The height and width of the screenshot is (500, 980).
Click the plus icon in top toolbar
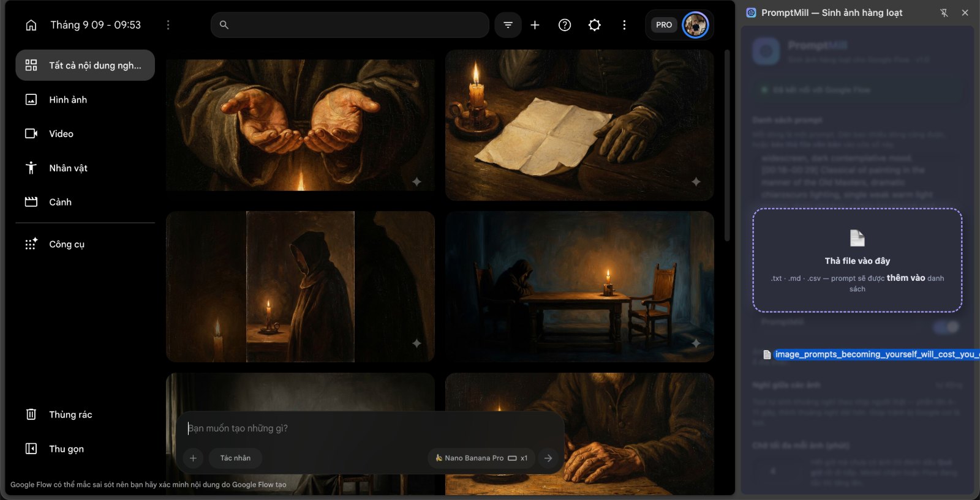pos(535,25)
